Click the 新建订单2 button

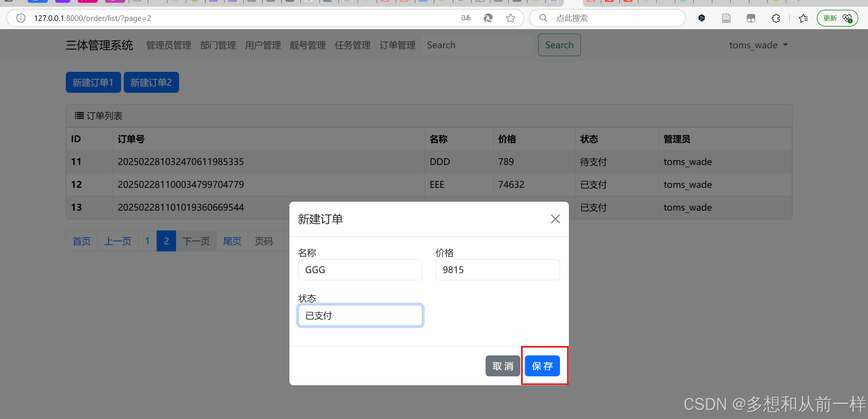pos(151,82)
